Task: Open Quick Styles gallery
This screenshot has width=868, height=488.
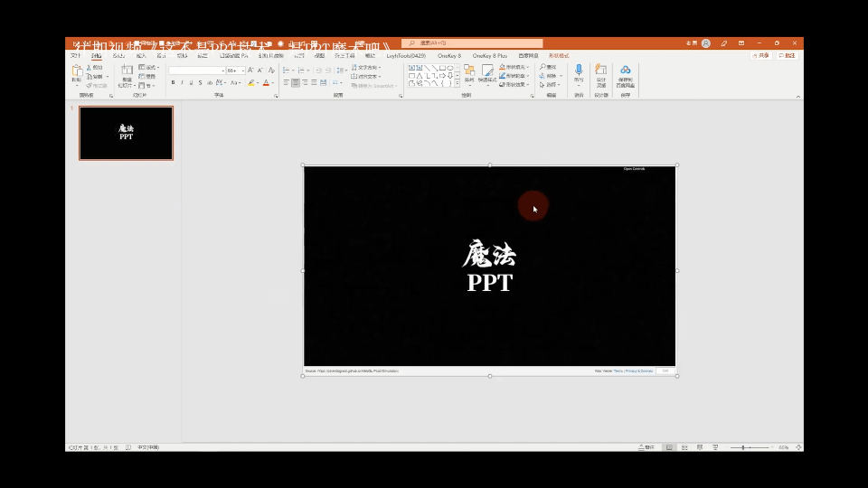Action: pos(487,73)
